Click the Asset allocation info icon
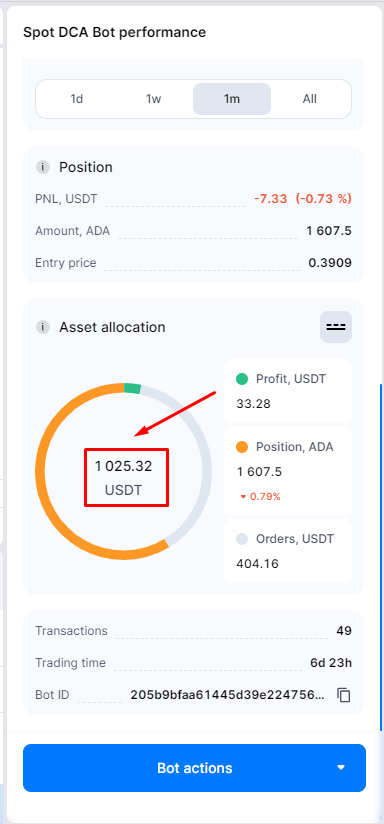384x824 pixels. point(43,327)
